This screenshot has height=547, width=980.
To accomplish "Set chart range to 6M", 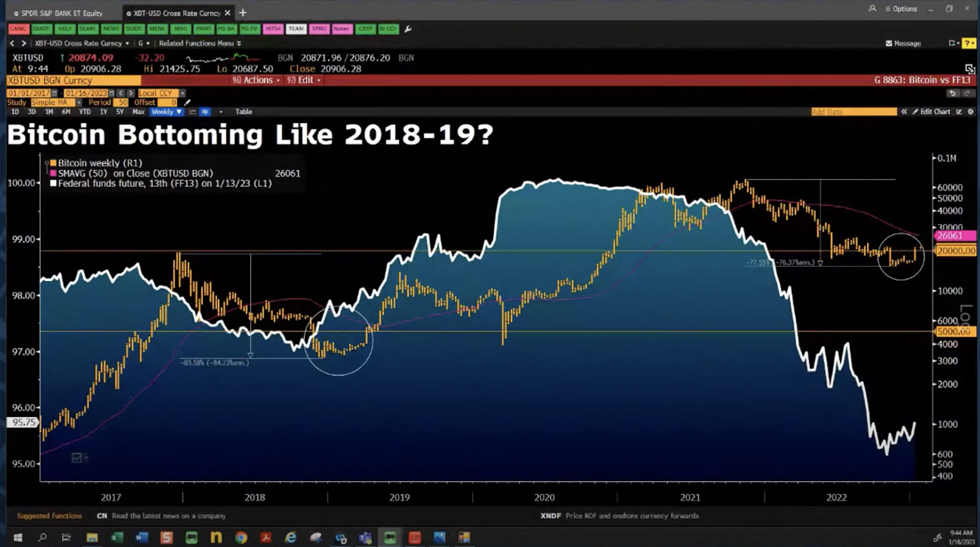I will click(x=66, y=112).
